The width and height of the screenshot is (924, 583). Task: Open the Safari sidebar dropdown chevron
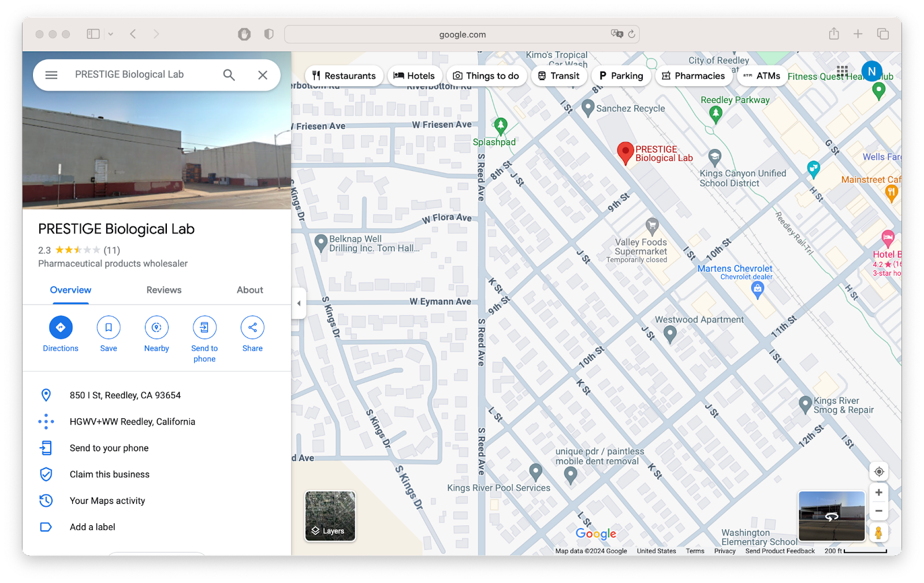[110, 34]
